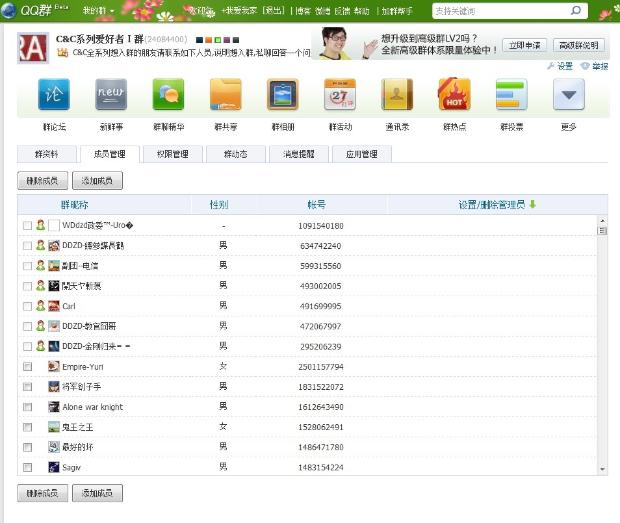This screenshot has height=523, width=620.
Task: Click the QQ群 globe logo
Action: coord(8,10)
